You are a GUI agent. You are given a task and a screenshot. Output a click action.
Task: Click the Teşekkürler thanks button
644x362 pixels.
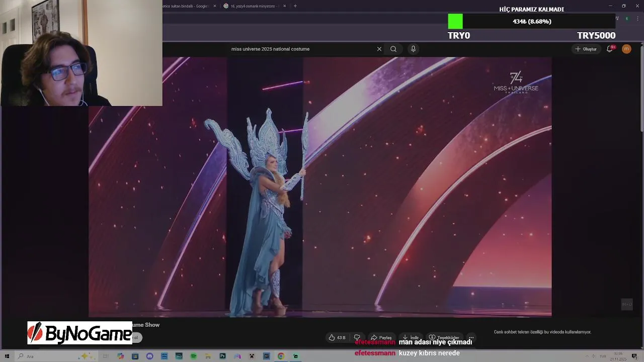tap(444, 337)
